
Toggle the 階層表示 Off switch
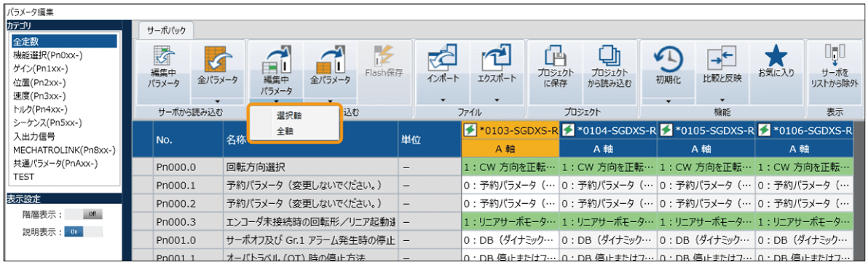click(x=84, y=213)
